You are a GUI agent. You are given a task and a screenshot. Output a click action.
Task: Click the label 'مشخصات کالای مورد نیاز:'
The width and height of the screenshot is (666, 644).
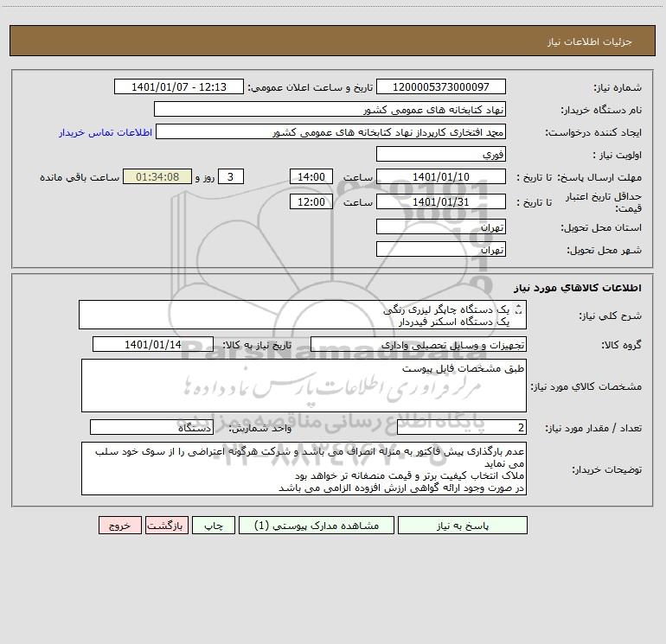[x=586, y=386]
